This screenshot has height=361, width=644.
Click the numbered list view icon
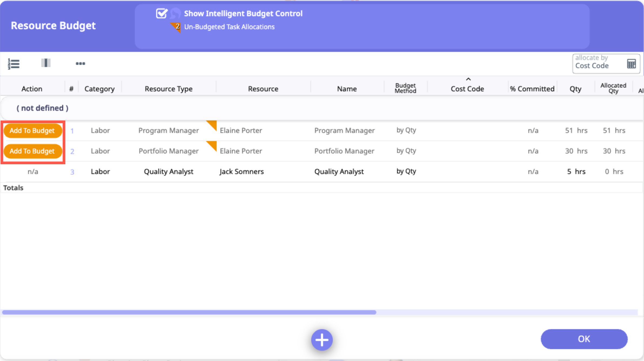[x=14, y=64]
